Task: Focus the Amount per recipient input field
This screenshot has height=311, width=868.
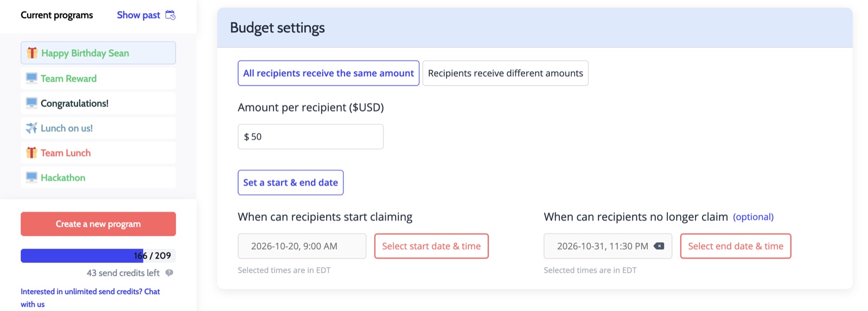Action: coord(310,137)
